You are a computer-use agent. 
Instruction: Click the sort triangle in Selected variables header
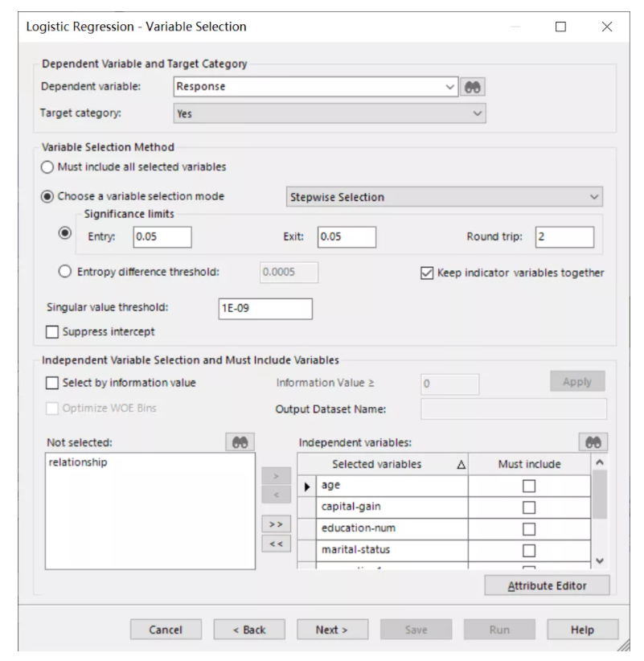point(461,465)
